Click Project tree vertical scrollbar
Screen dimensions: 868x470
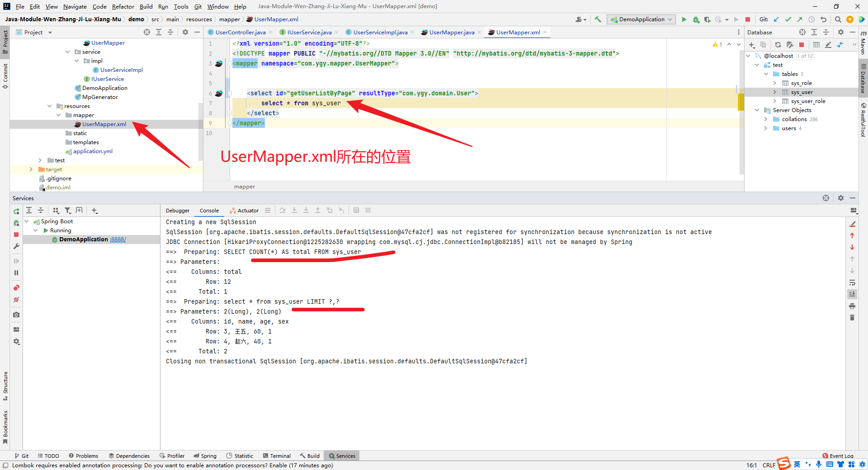point(200,132)
